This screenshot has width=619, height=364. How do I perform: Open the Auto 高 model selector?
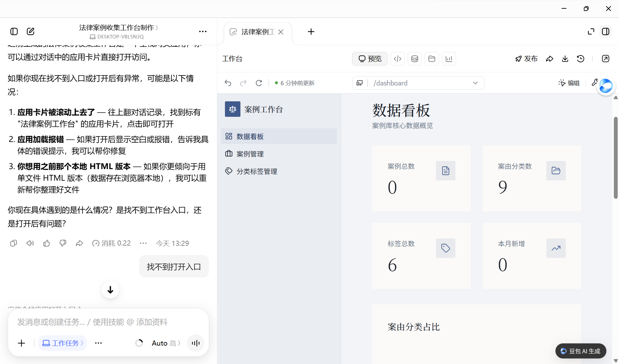coord(166,343)
